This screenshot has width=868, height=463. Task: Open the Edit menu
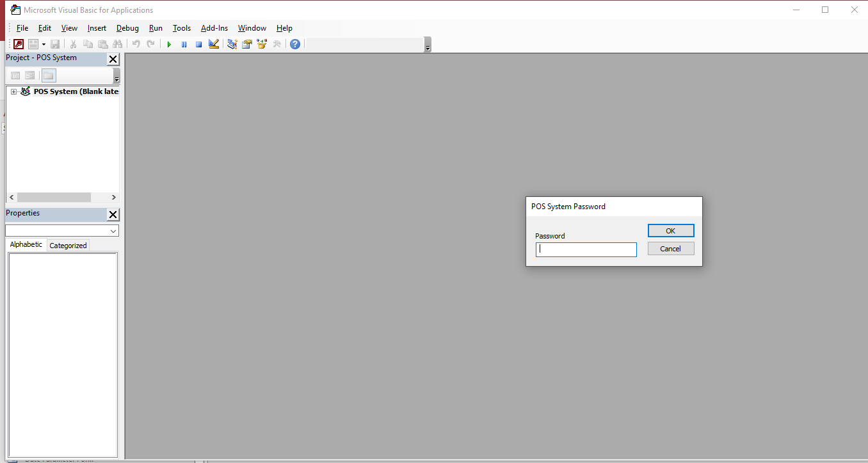click(45, 28)
